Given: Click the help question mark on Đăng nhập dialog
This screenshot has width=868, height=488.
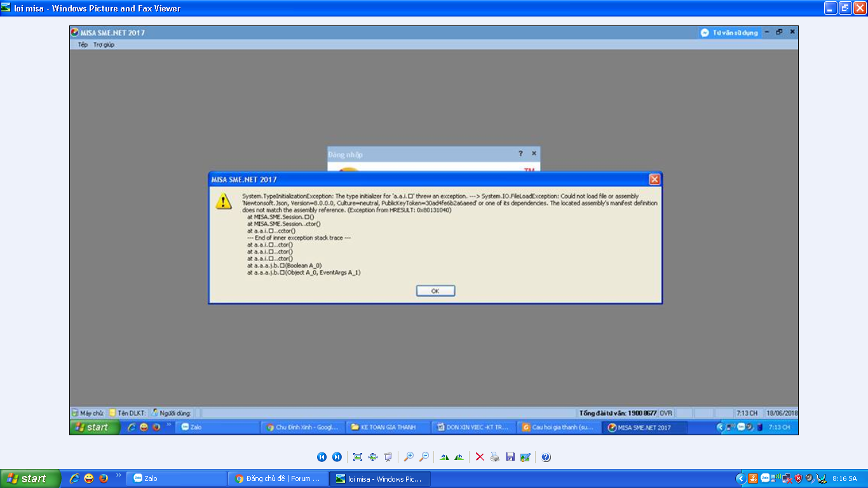Looking at the screenshot, I should coord(520,153).
